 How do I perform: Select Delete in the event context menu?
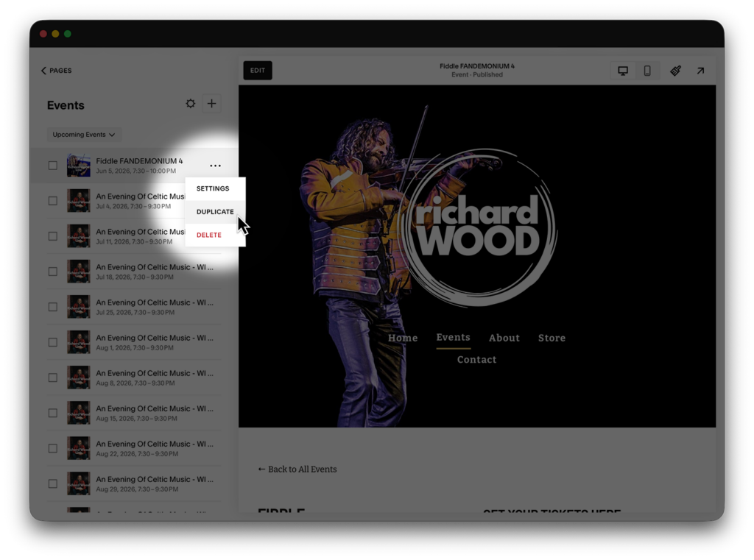pos(209,235)
